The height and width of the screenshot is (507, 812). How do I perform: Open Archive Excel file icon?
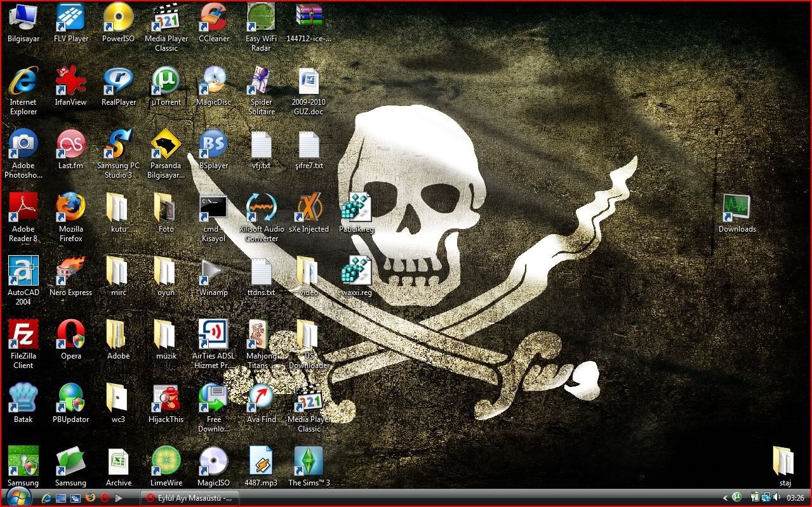[x=119, y=467]
